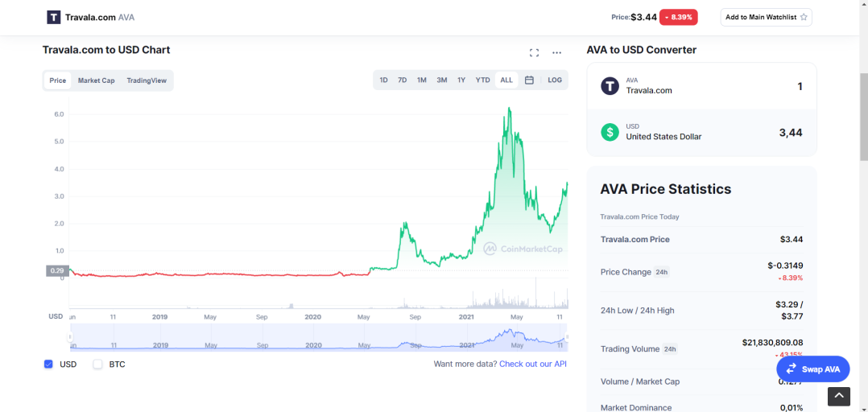Click the left handle of chart range slider

(70, 337)
